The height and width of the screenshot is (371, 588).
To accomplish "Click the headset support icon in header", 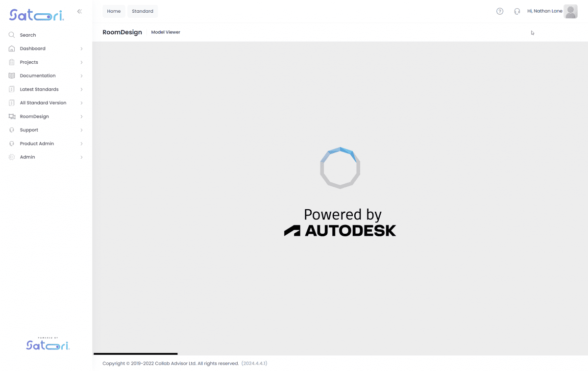I will (517, 11).
